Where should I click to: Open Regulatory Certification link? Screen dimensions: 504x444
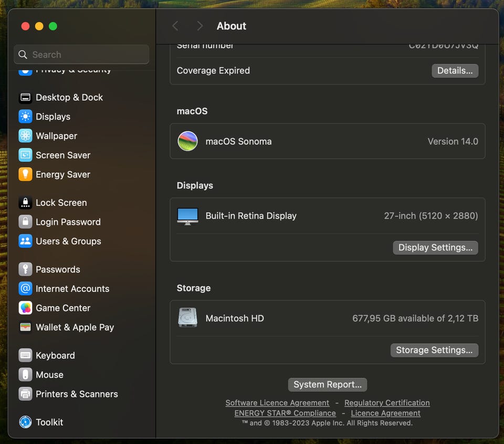pos(387,403)
